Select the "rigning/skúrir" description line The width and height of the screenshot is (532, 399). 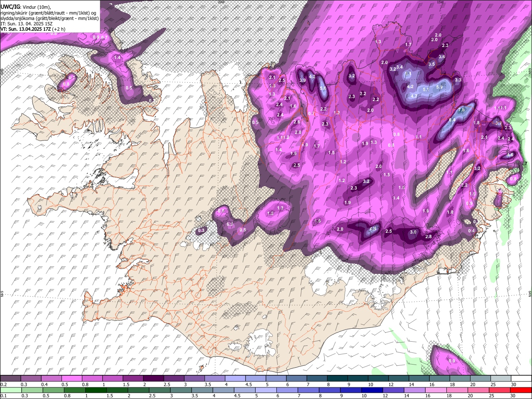[48, 13]
